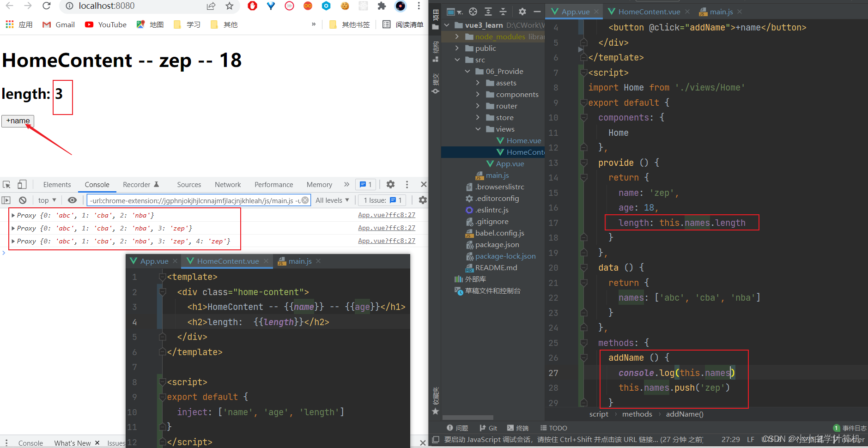Open the Gmail bookmark

pyautogui.click(x=59, y=24)
